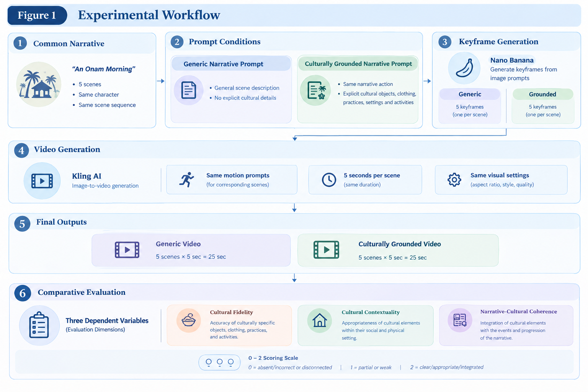The image size is (588, 392).
Task: Click the banana icon beside Nano Banana
Action: (x=464, y=68)
